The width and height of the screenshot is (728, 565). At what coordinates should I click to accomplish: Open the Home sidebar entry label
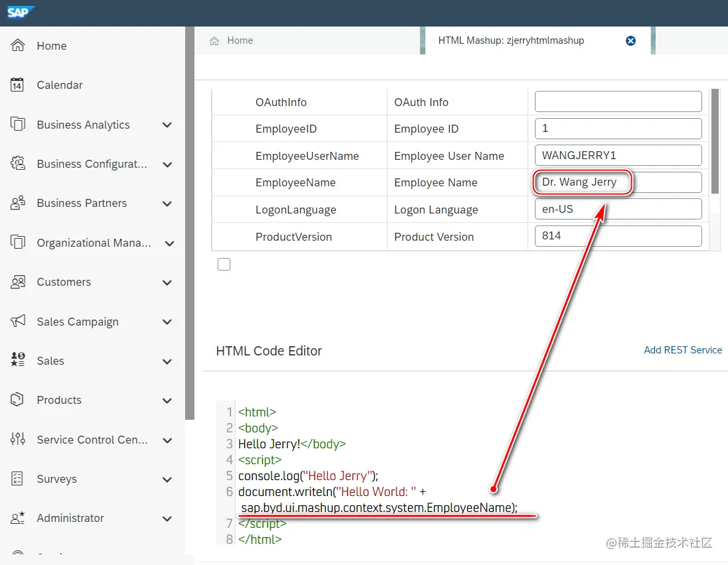tap(52, 46)
